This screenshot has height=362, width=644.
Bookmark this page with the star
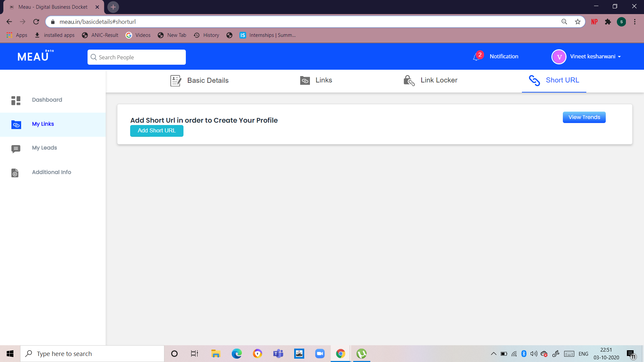578,22
